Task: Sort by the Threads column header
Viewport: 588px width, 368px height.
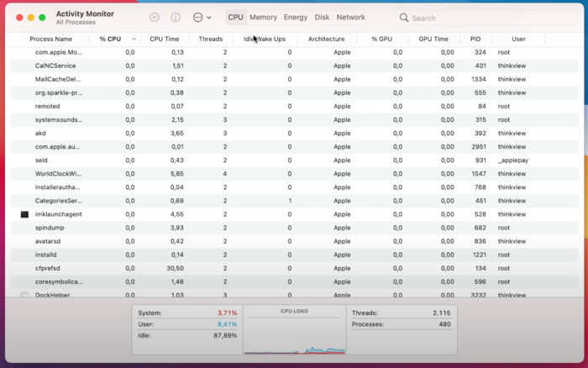Action: 210,39
